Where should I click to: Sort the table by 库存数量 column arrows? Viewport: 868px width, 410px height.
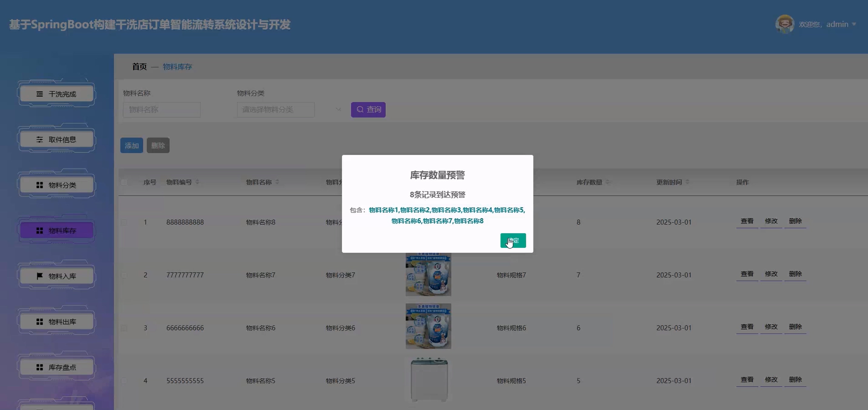pyautogui.click(x=607, y=182)
